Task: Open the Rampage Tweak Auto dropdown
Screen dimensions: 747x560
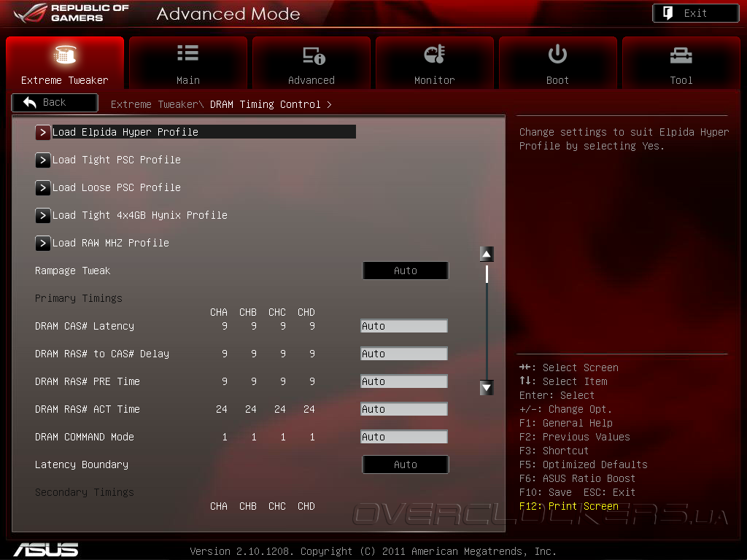Action: [406, 271]
